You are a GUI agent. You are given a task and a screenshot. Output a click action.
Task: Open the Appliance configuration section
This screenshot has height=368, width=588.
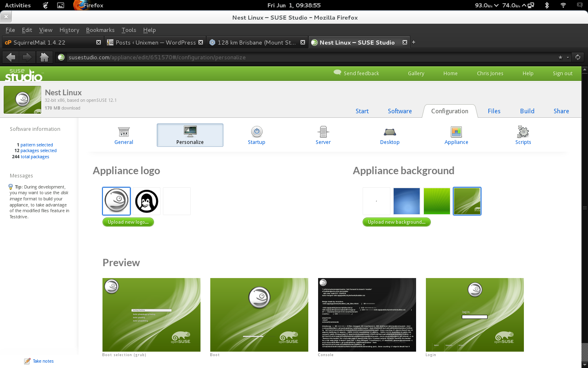456,135
